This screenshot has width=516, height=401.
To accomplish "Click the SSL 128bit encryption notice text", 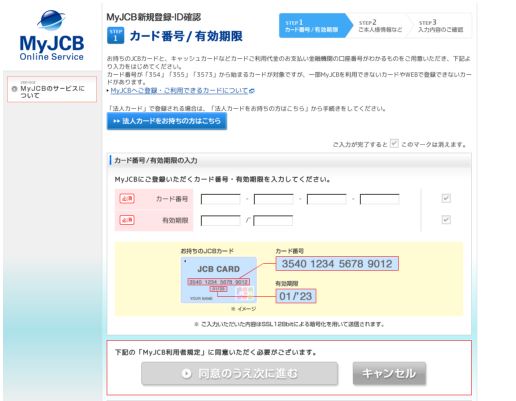I will pos(289,324).
